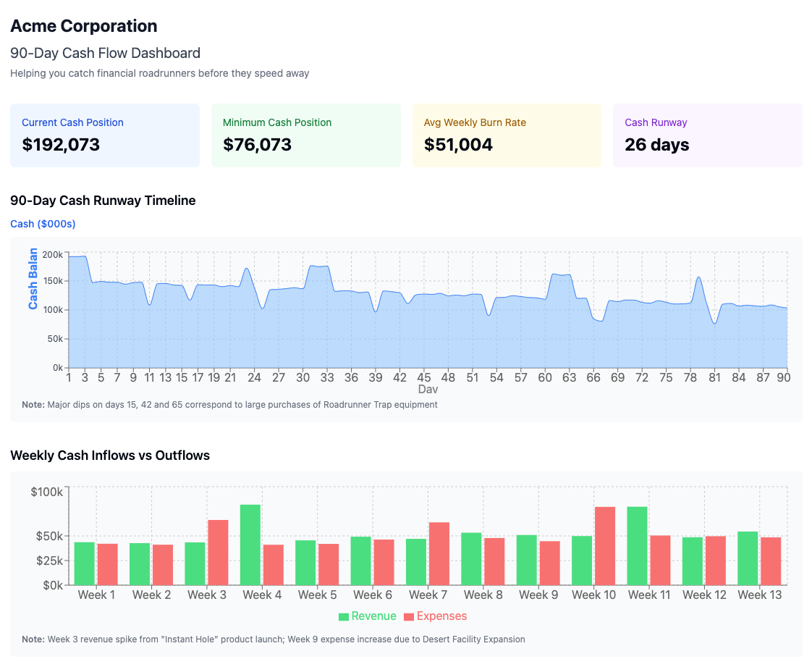812x667 pixels.
Task: Click the 90-Day Cash Runway Timeline heading
Action: tap(103, 201)
